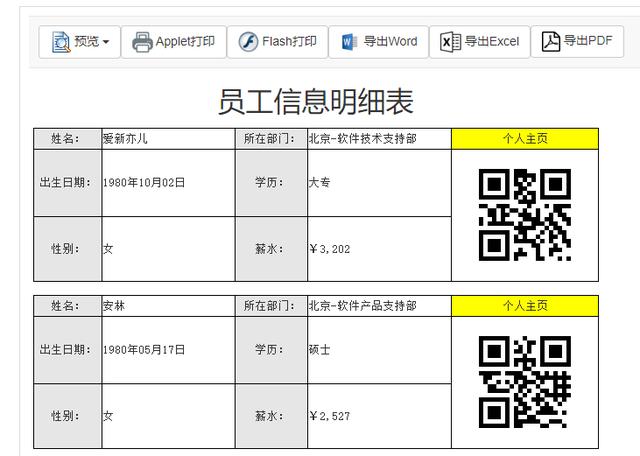
Task: Export report via 导出PDF label
Action: tap(588, 41)
